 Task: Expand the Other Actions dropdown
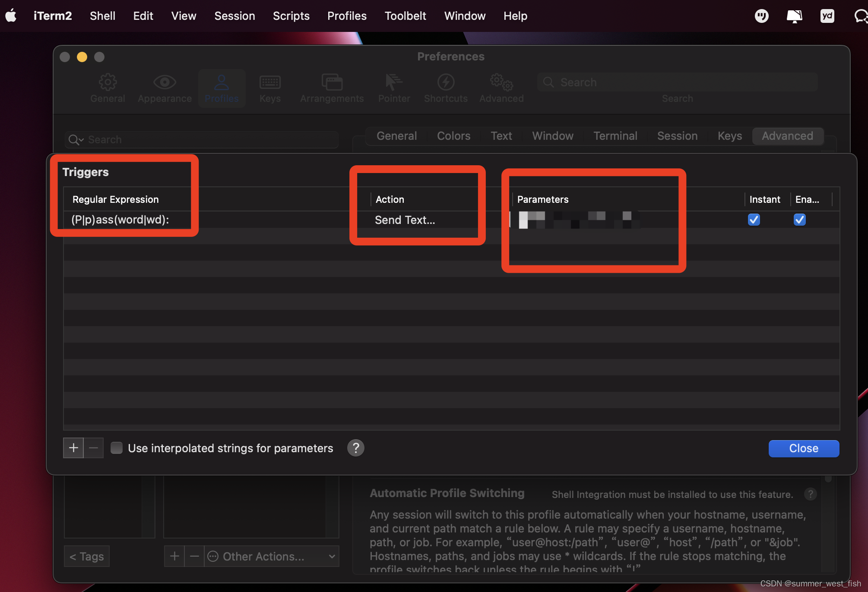[271, 557]
